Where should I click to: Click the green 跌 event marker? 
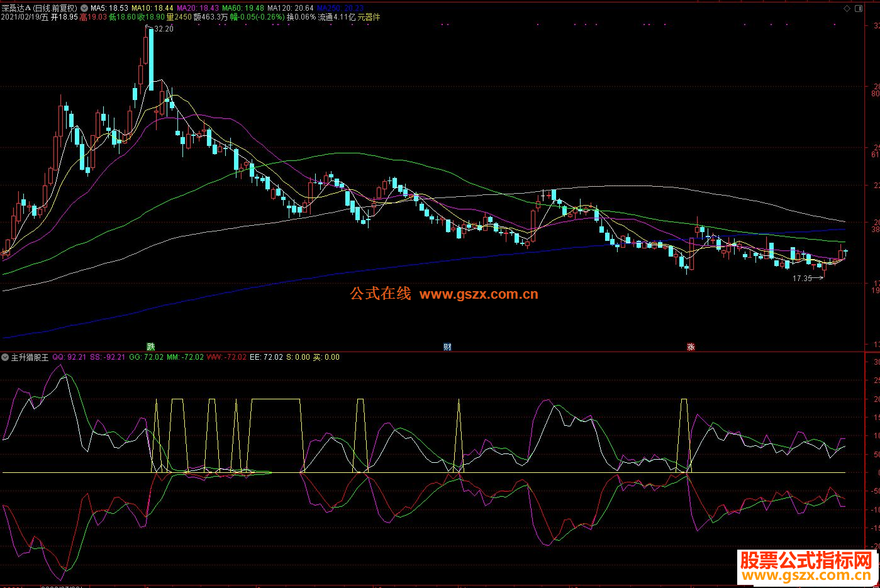150,347
